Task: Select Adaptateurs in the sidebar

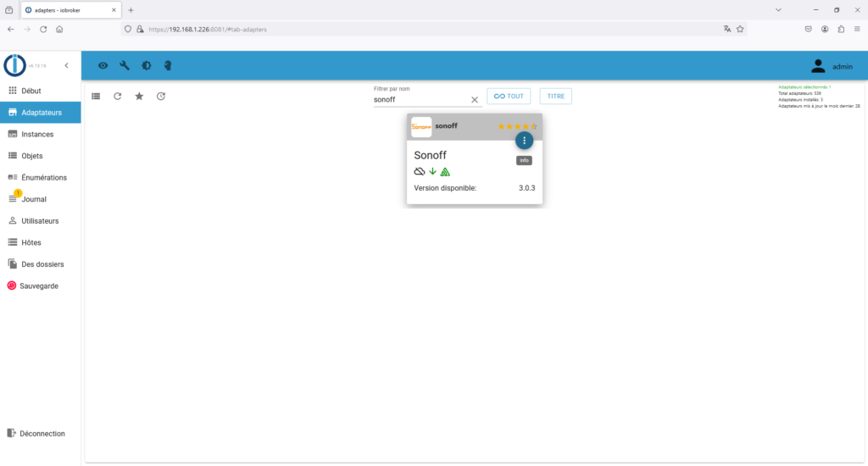Action: point(41,113)
